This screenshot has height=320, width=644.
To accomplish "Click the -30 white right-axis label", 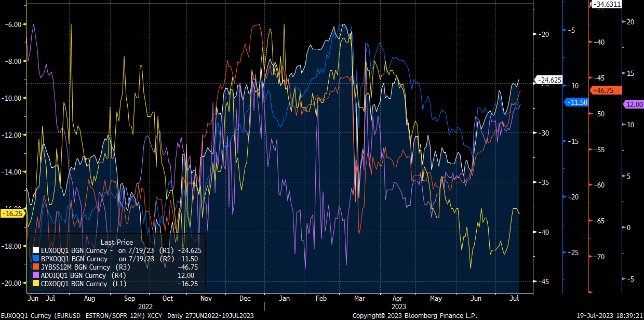I will pyautogui.click(x=544, y=133).
